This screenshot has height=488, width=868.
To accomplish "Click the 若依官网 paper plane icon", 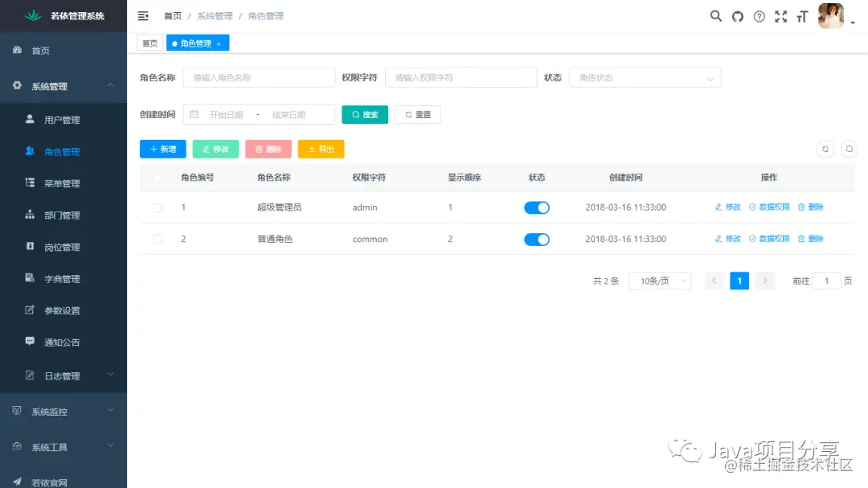I will click(17, 482).
